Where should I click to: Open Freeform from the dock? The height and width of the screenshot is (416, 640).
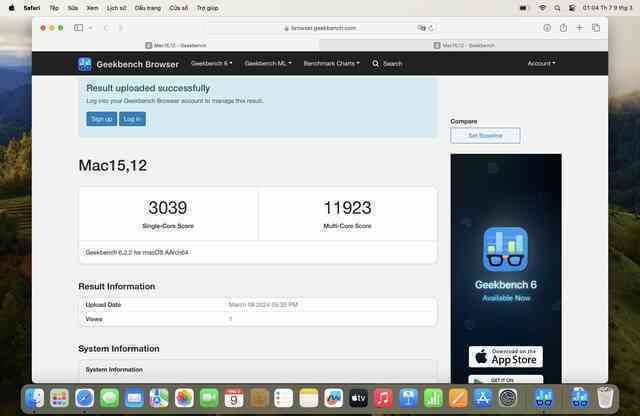(333, 398)
